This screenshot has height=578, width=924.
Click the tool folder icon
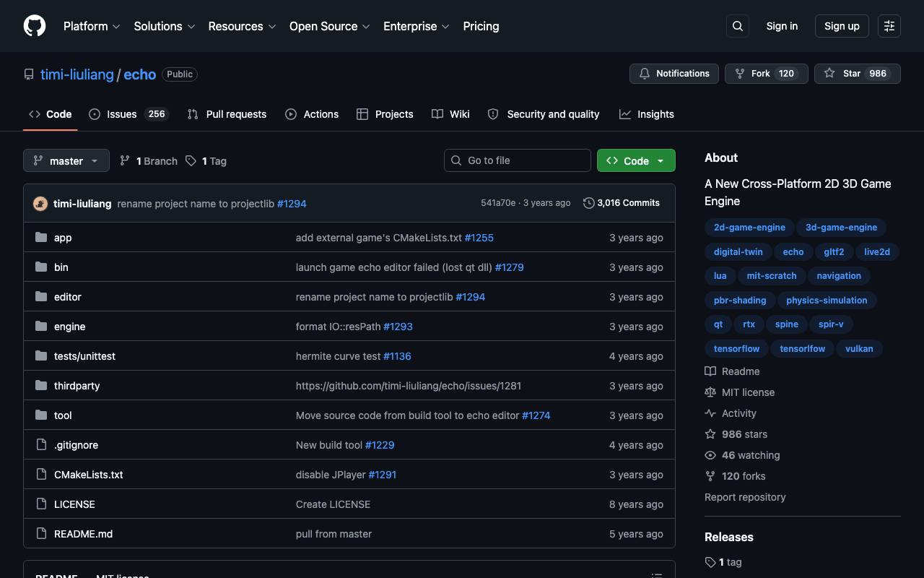[41, 415]
